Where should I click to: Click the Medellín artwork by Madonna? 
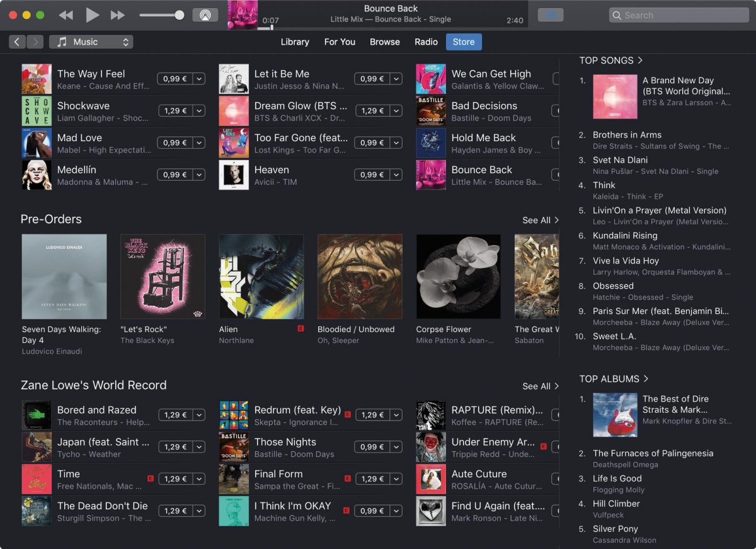tap(37, 175)
